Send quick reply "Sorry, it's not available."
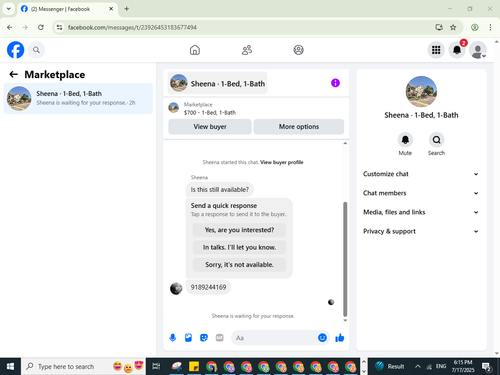 pos(239,265)
